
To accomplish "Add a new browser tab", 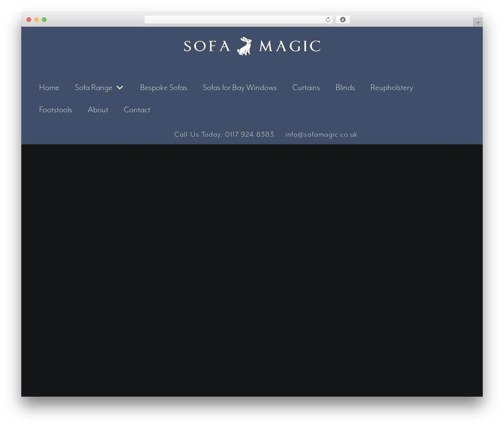I will point(478,22).
